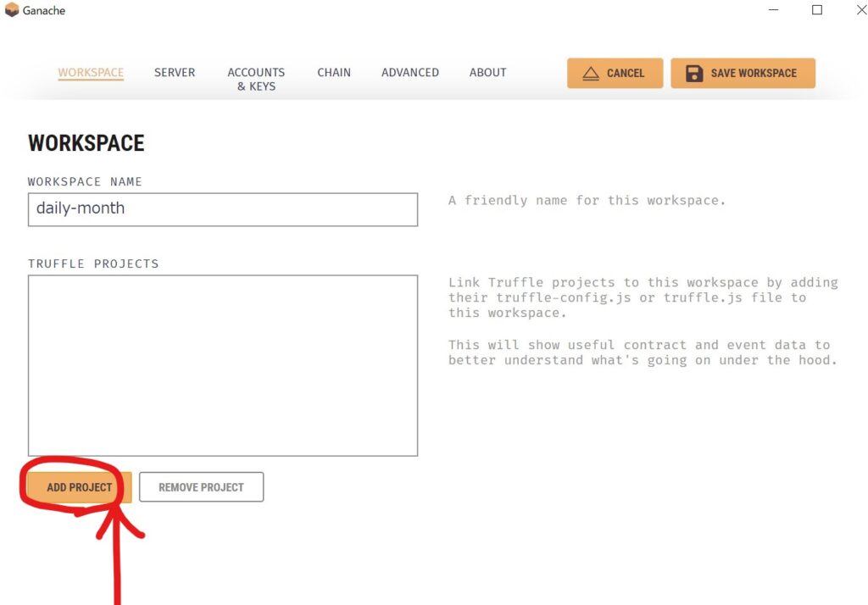Switch to the Server tab
The width and height of the screenshot is (868, 605).
175,73
